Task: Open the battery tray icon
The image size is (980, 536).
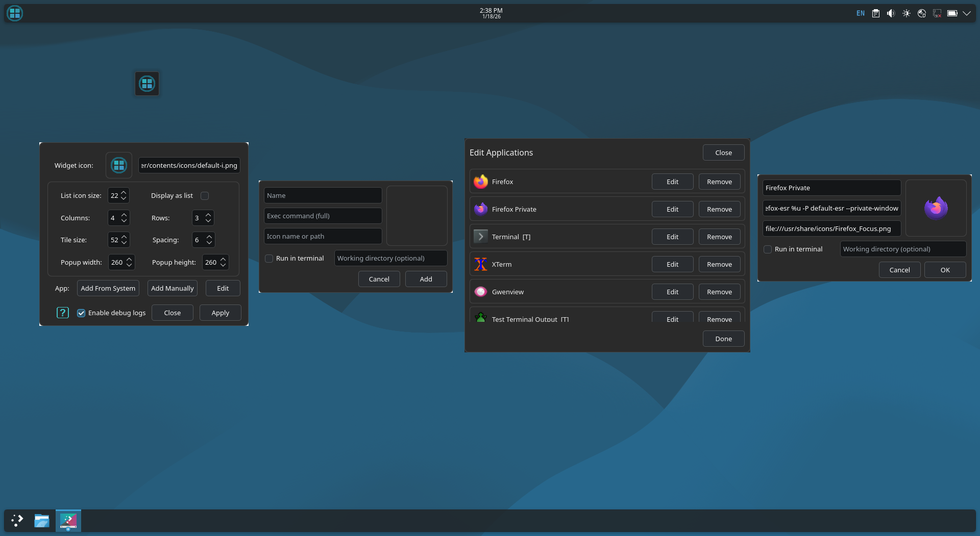Action: pyautogui.click(x=952, y=13)
